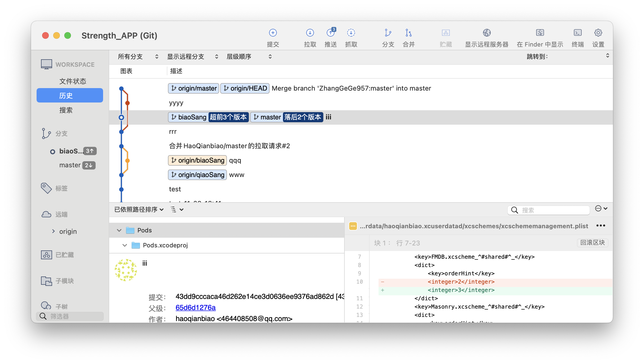The image size is (644, 364).
Task: Click the 筛选器 filter field in sidebar
Action: 70,316
